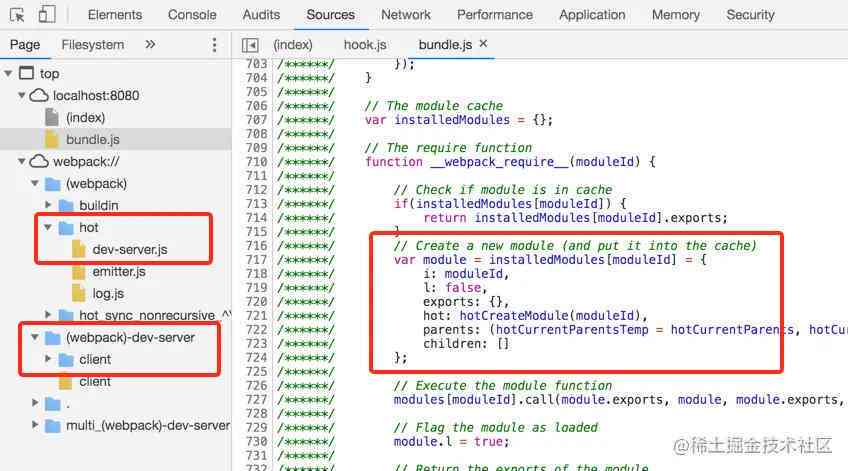The width and height of the screenshot is (848, 471).
Task: Click 'var installedModules' on line 707
Action: pos(437,120)
